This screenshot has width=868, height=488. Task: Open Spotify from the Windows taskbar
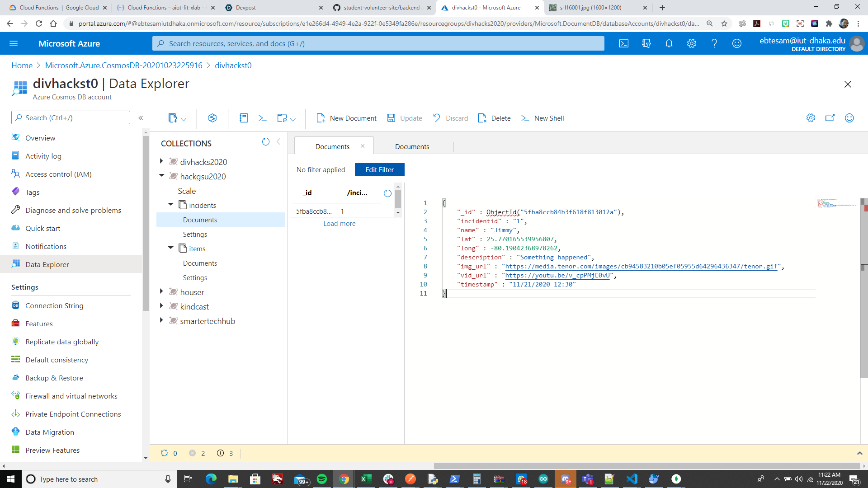tap(321, 479)
